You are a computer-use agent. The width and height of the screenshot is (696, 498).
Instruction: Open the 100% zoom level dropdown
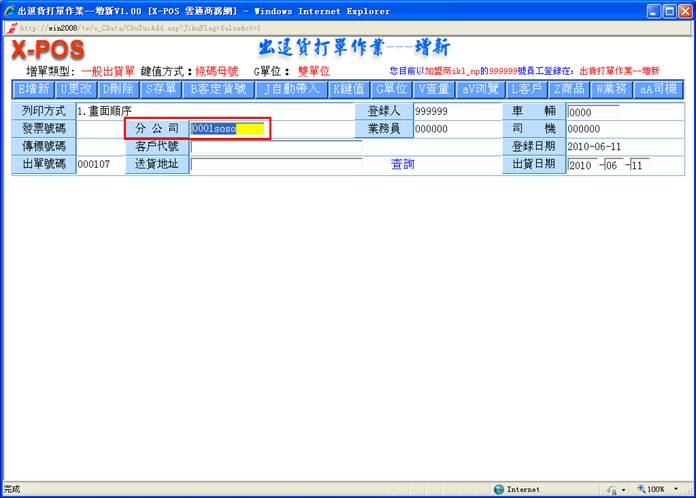click(677, 489)
